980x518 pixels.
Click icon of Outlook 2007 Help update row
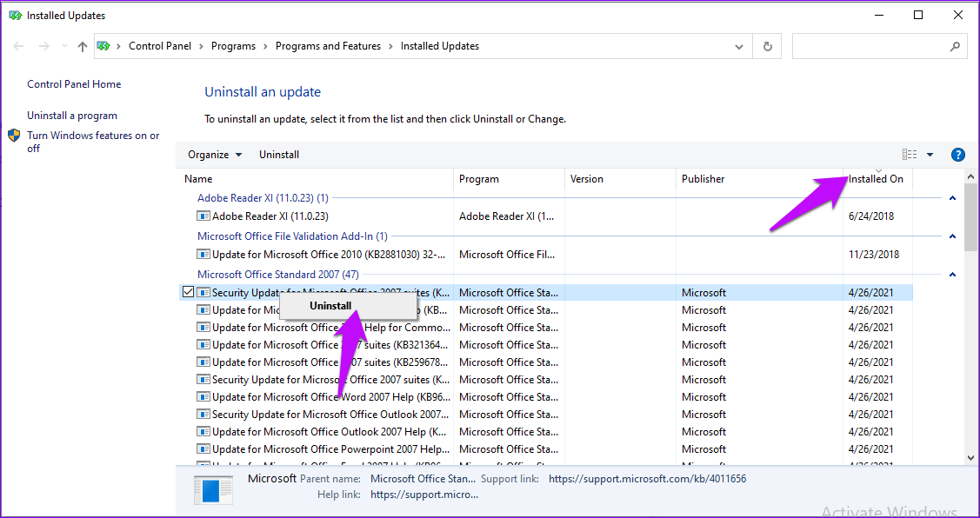pyautogui.click(x=203, y=432)
